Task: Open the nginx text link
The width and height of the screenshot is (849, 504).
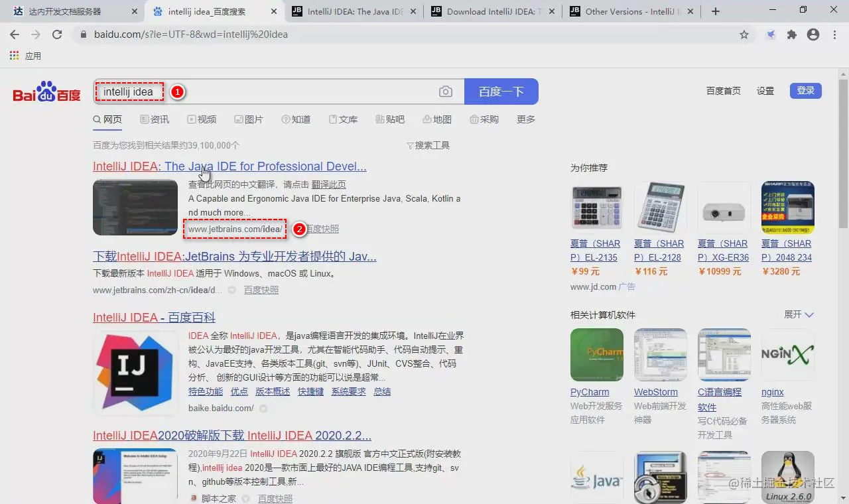Action: pyautogui.click(x=773, y=392)
